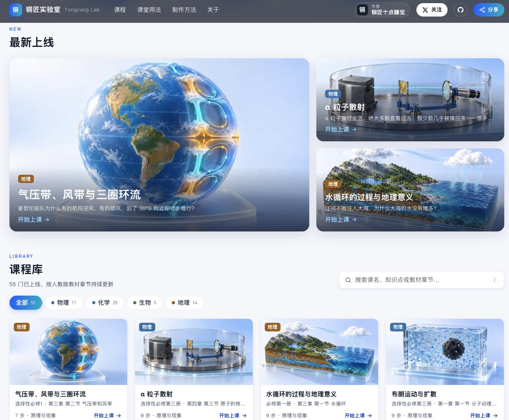
Task: Filter courses by 化学 25
Action: tap(105, 303)
